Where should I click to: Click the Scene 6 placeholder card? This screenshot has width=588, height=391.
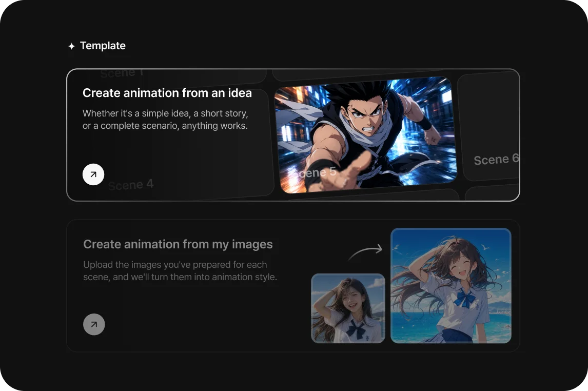tap(488, 126)
